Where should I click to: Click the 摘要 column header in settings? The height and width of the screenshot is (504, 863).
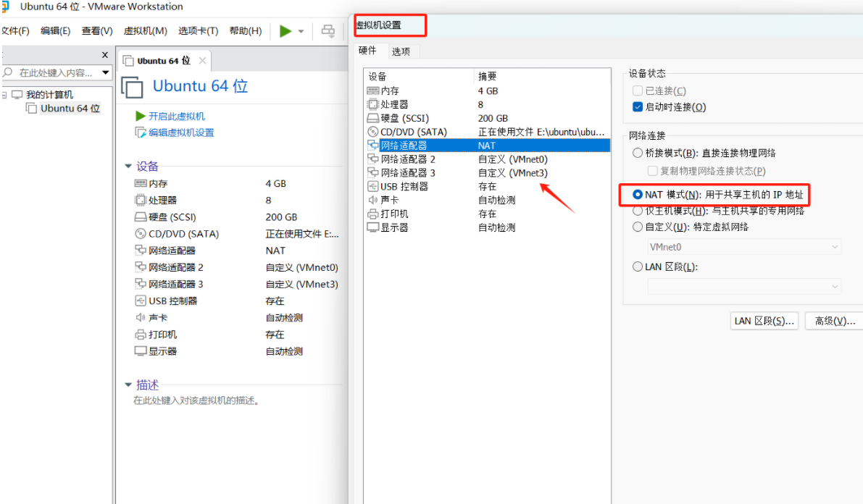542,76
